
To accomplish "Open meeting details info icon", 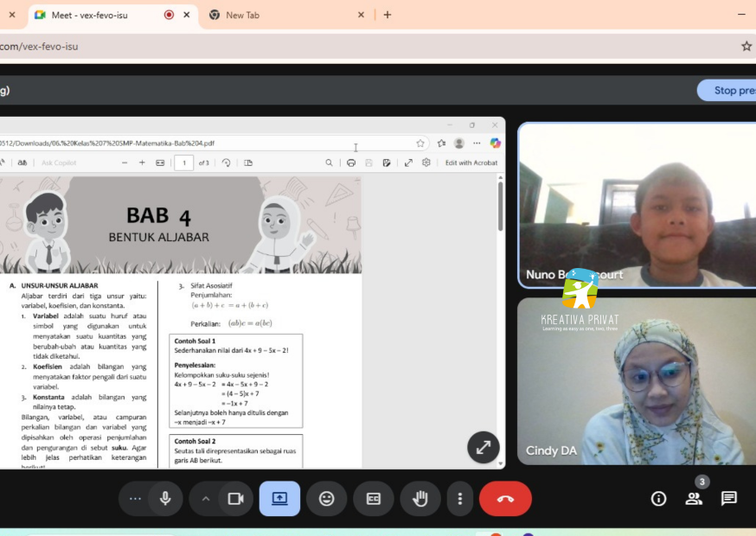I will click(658, 499).
